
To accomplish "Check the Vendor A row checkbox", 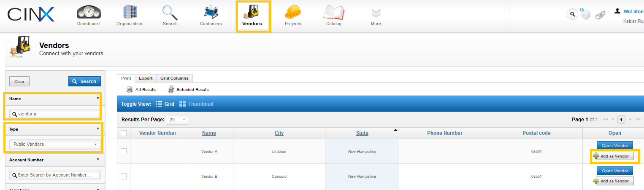I will pyautogui.click(x=124, y=151).
